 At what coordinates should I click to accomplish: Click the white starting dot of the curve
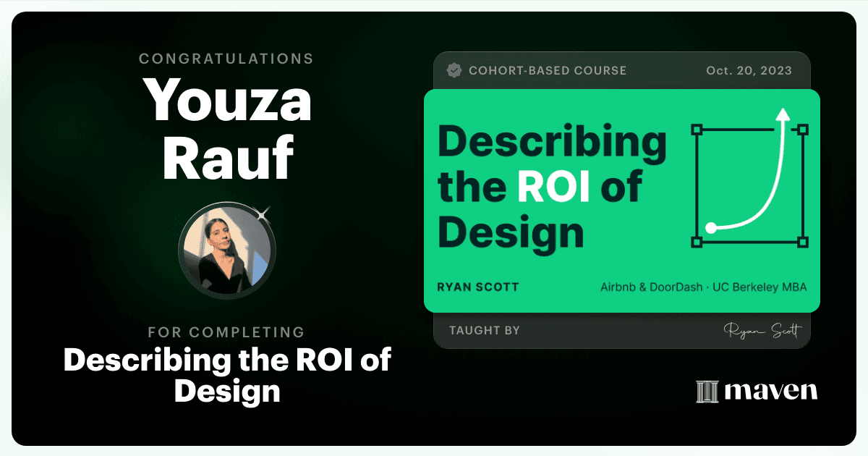[x=711, y=228]
